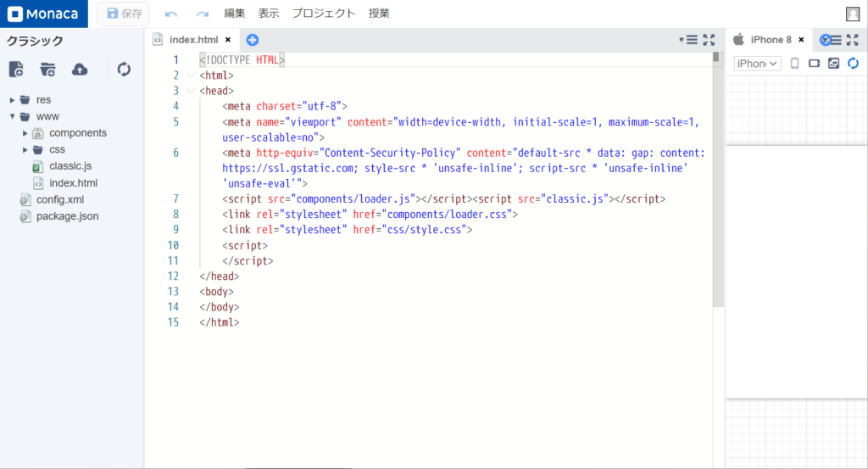Open the プロジェクト menu
This screenshot has width=868, height=469.
[324, 14]
